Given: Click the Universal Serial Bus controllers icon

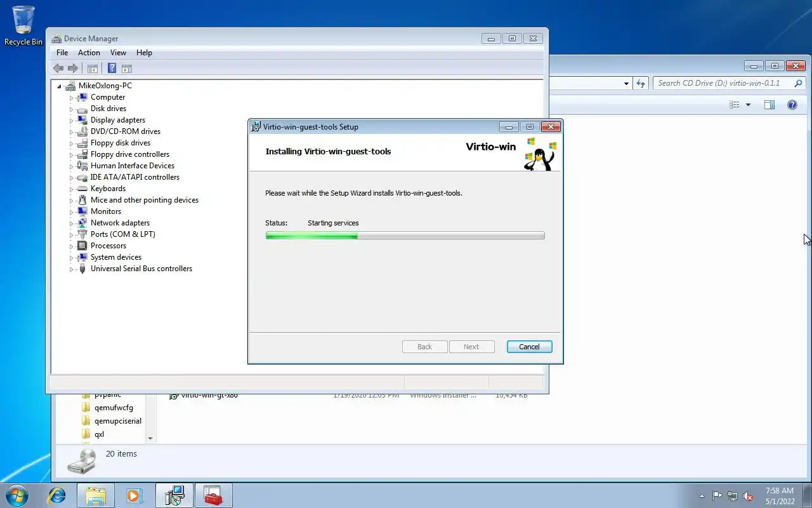Looking at the screenshot, I should pyautogui.click(x=82, y=269).
